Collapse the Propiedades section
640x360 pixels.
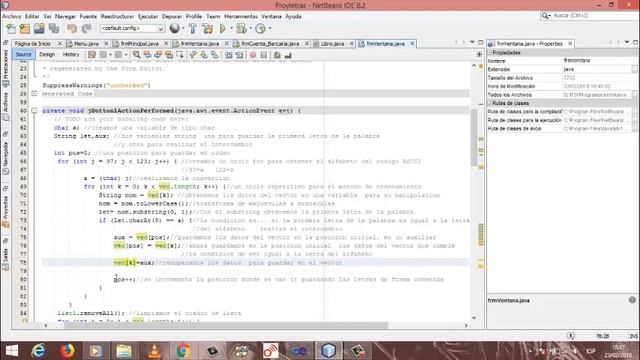(490, 53)
